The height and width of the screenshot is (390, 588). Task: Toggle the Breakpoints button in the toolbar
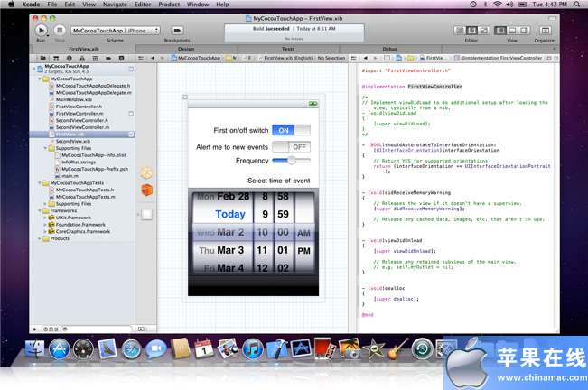click(x=177, y=30)
